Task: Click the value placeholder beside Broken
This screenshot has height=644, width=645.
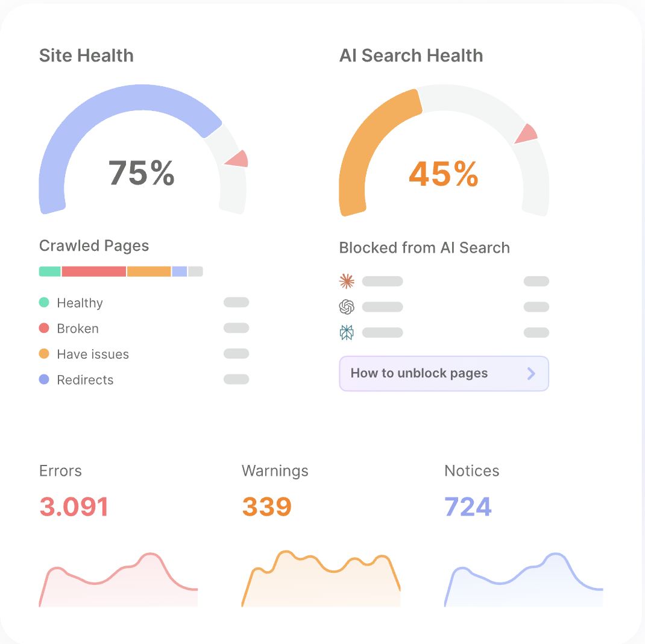Action: click(236, 328)
